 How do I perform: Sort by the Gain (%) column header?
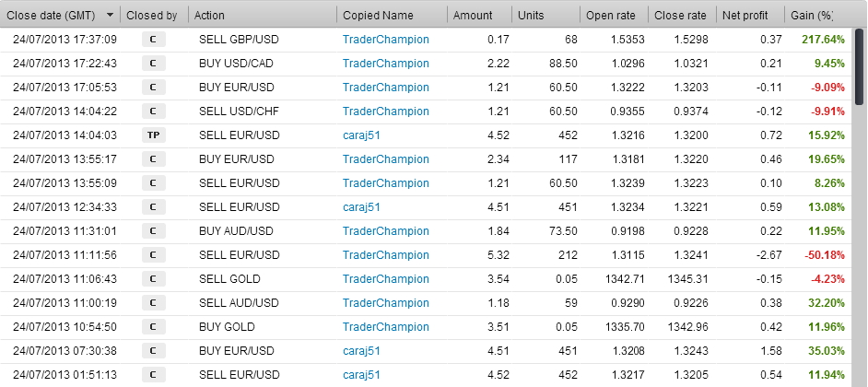point(812,16)
